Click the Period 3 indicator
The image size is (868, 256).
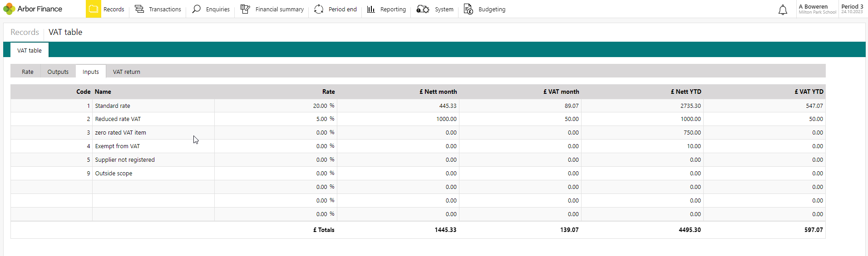852,9
